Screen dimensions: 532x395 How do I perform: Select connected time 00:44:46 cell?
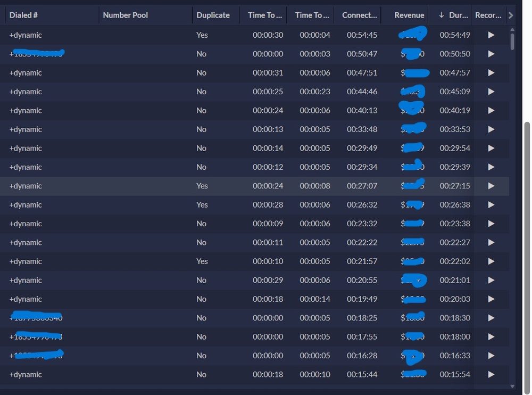(x=362, y=92)
